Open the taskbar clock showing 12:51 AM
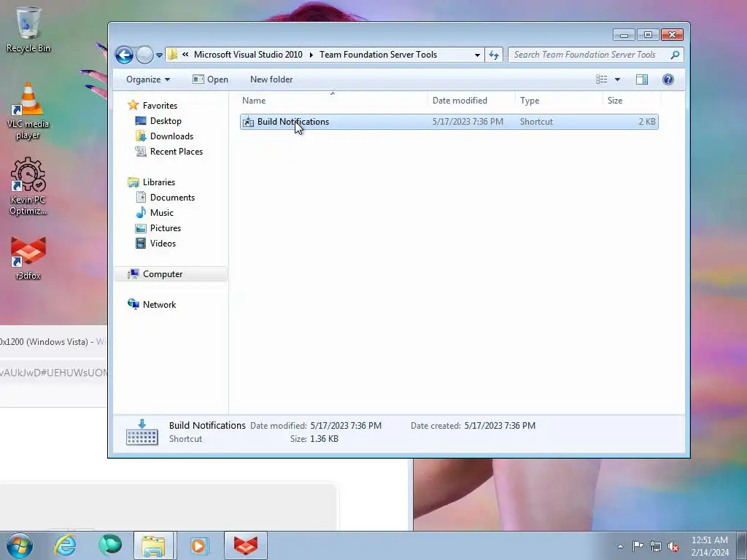Image resolution: width=747 pixels, height=560 pixels. pyautogui.click(x=709, y=546)
